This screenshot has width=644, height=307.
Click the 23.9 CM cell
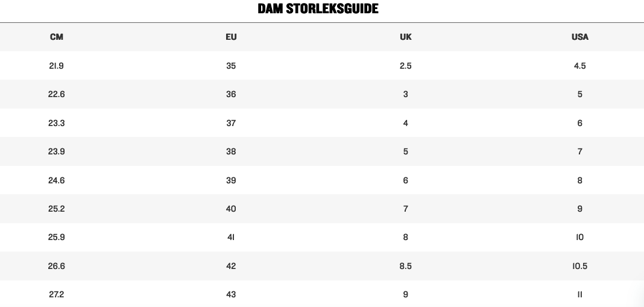[x=56, y=151]
